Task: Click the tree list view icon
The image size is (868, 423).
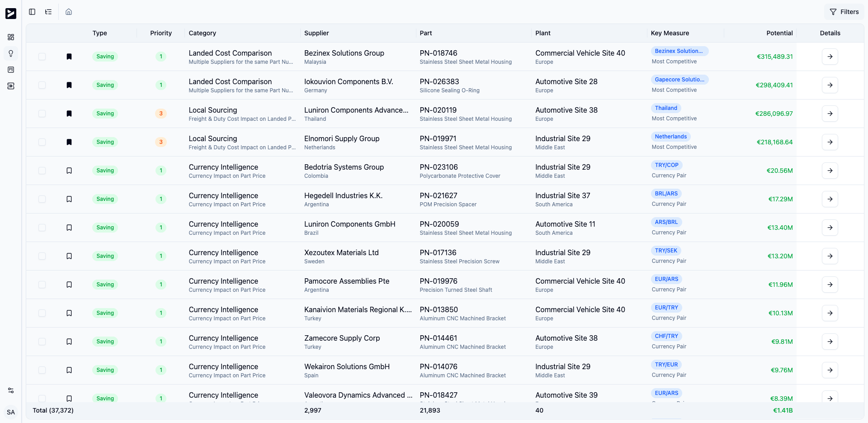Action: 48,12
